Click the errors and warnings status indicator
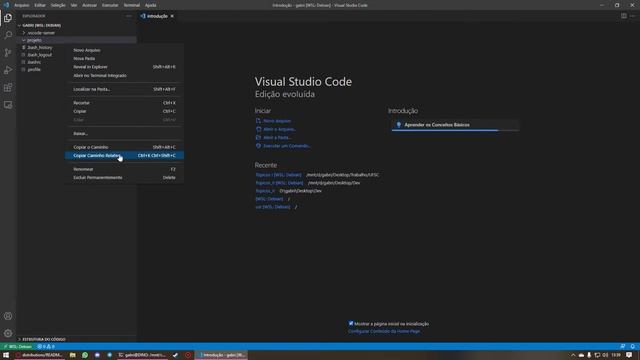 tap(46, 347)
